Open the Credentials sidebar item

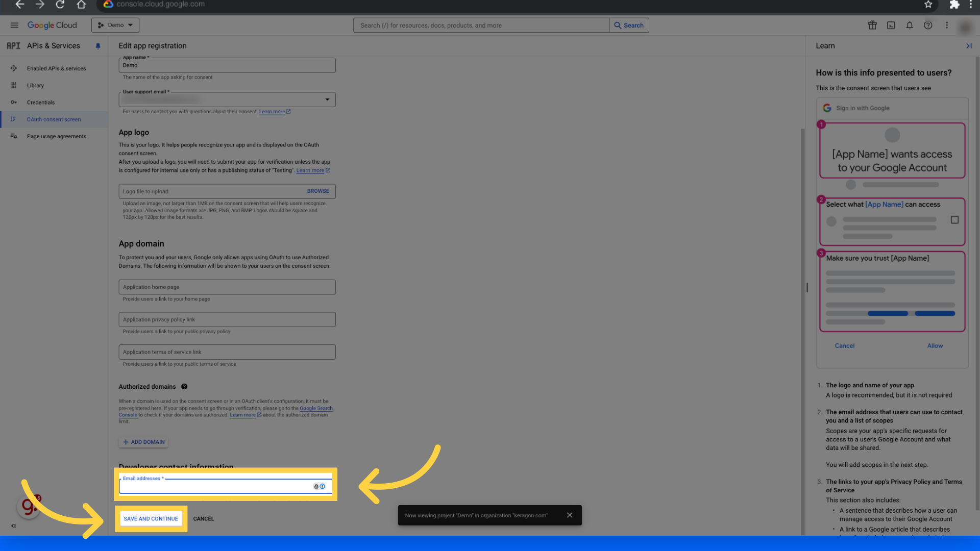[41, 102]
